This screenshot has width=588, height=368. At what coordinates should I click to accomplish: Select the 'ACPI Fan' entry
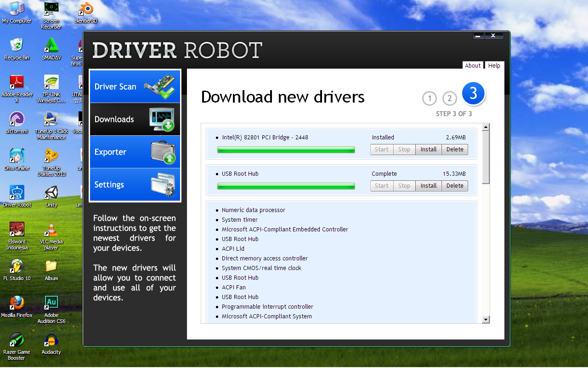pos(233,287)
